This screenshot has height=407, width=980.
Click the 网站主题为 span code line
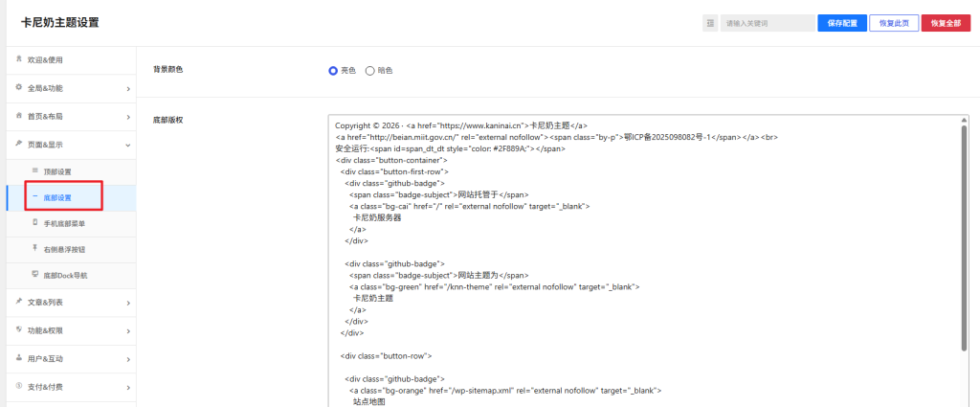(439, 275)
